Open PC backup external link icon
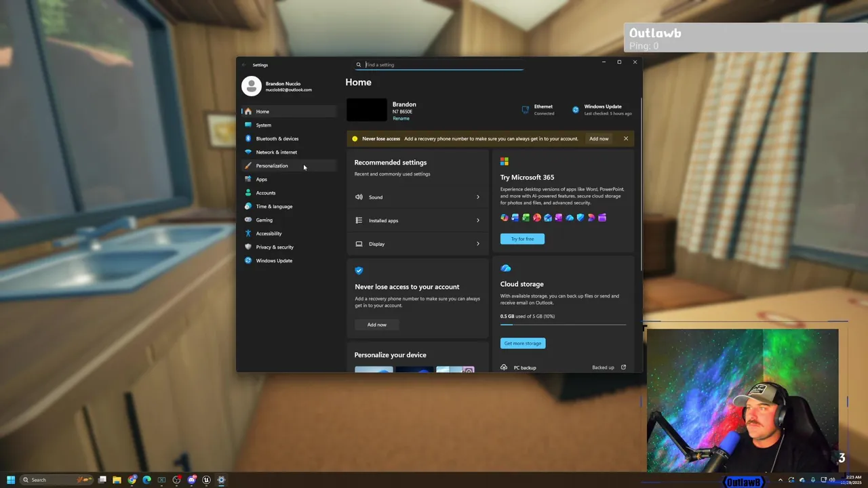This screenshot has width=868, height=488. tap(623, 367)
